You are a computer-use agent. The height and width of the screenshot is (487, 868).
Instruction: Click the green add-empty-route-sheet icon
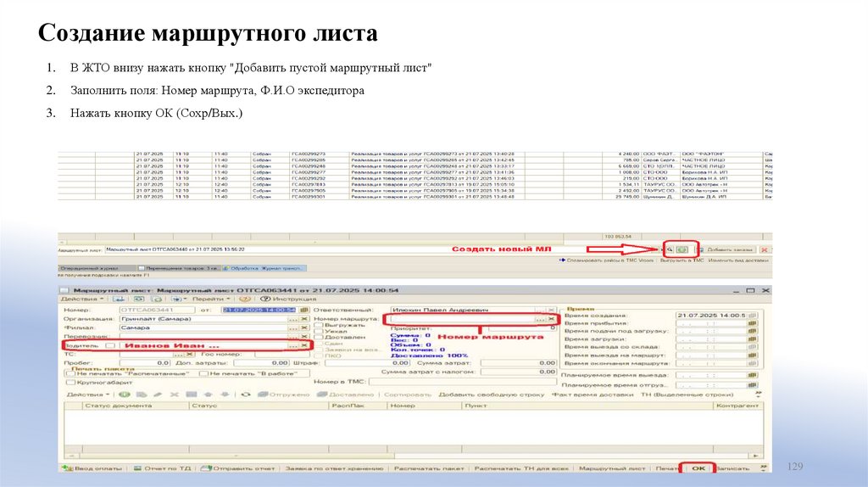coord(682,250)
